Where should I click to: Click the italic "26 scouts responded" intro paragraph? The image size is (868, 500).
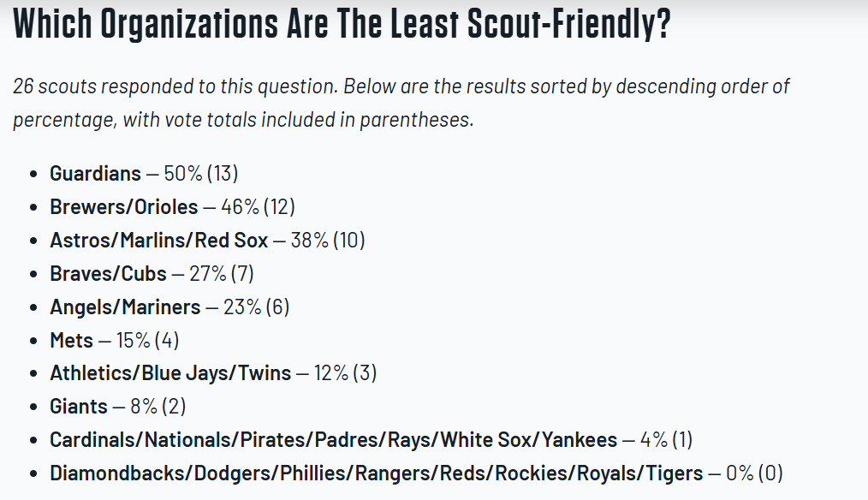[x=401, y=103]
